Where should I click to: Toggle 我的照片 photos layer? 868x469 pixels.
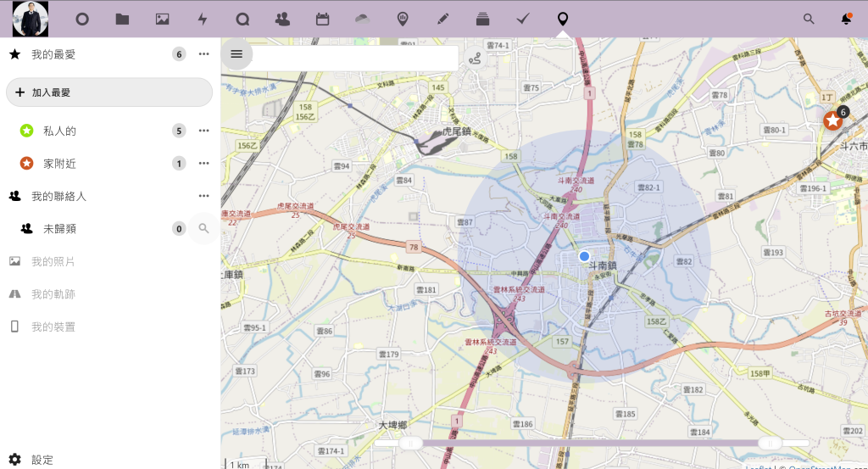(x=53, y=261)
